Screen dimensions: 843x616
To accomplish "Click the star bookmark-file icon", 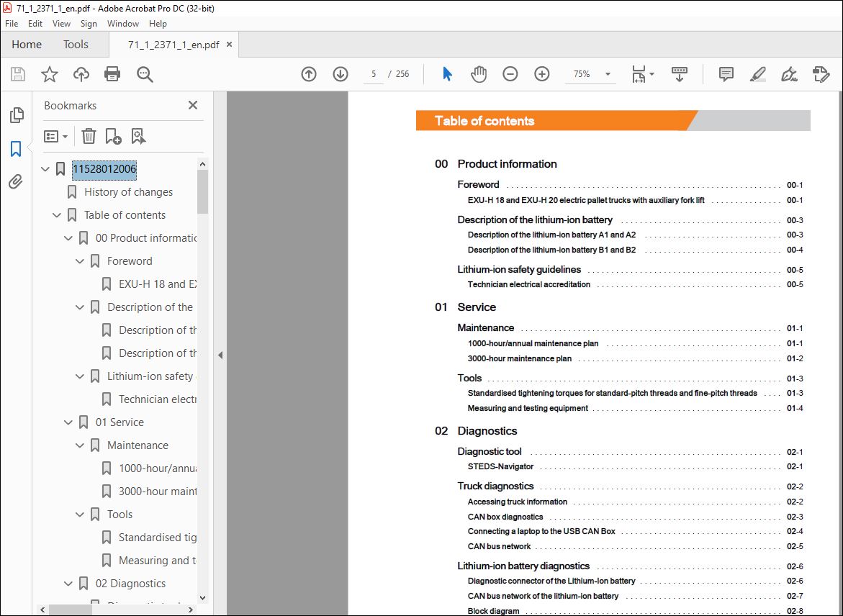I will coord(50,73).
